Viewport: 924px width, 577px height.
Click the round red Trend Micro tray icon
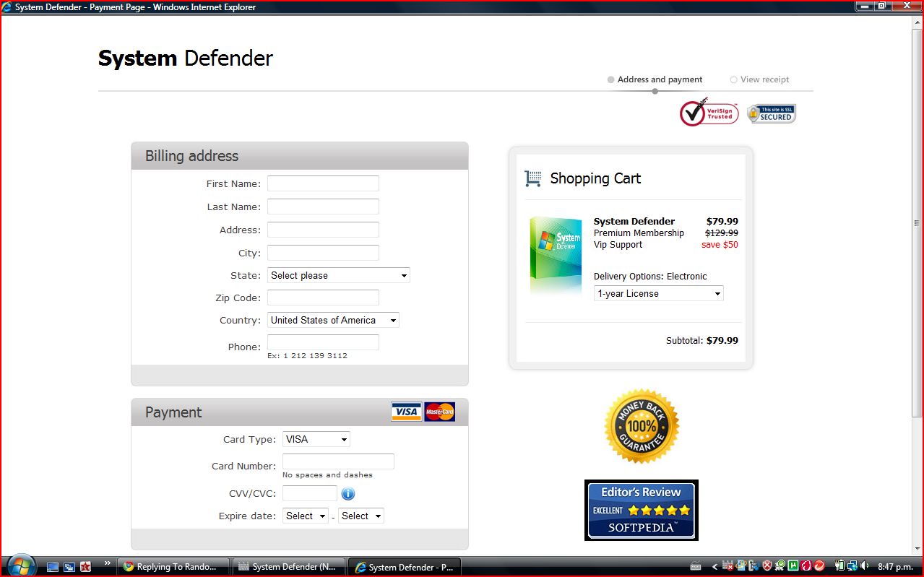tap(819, 567)
